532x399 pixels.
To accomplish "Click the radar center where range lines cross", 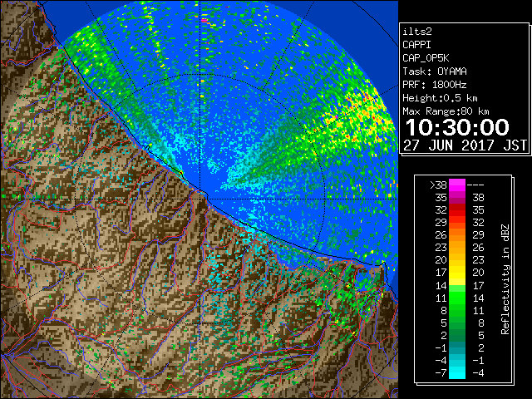I will (x=199, y=199).
